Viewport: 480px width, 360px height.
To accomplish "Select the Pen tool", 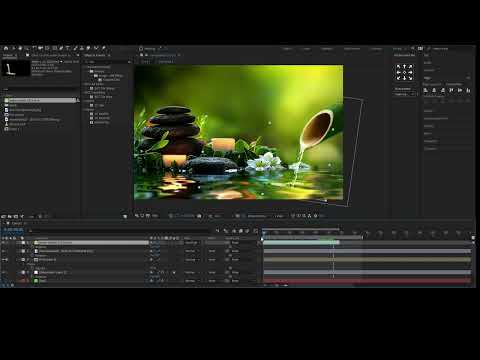I will [61, 48].
